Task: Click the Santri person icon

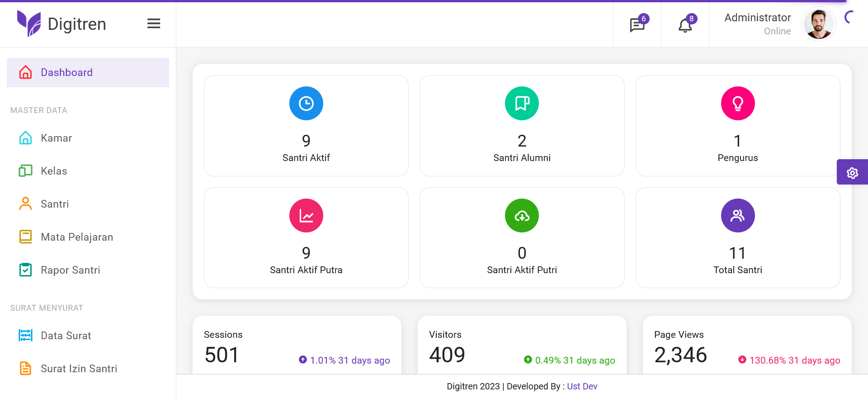Action: pyautogui.click(x=26, y=204)
